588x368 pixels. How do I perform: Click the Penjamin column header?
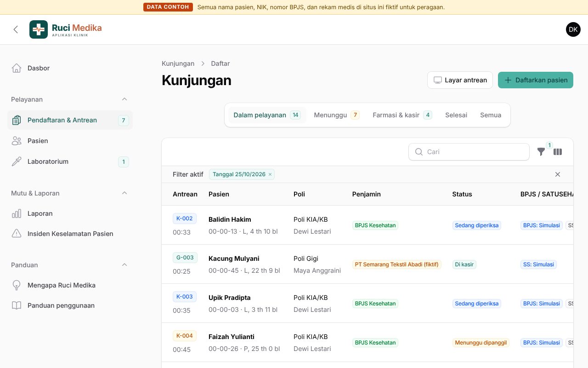pyautogui.click(x=367, y=194)
